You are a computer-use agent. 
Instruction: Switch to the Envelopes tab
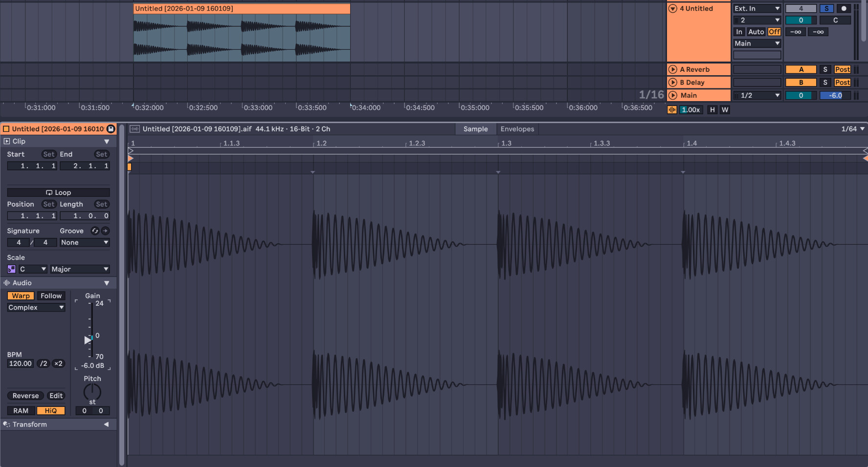tap(517, 129)
